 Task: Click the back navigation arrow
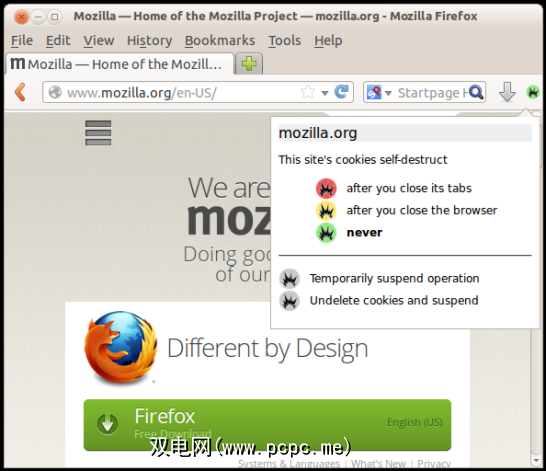pos(21,92)
